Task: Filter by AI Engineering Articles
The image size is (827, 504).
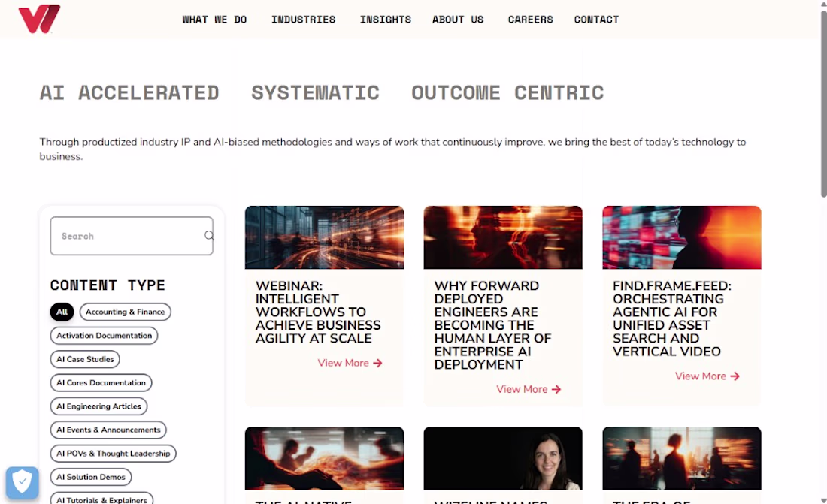Action: [98, 406]
